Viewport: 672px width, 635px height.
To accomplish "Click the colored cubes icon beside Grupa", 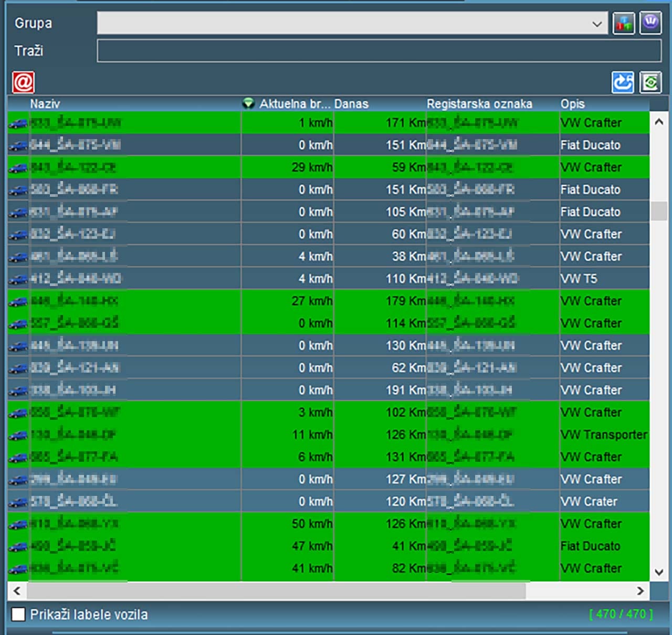I will [623, 24].
